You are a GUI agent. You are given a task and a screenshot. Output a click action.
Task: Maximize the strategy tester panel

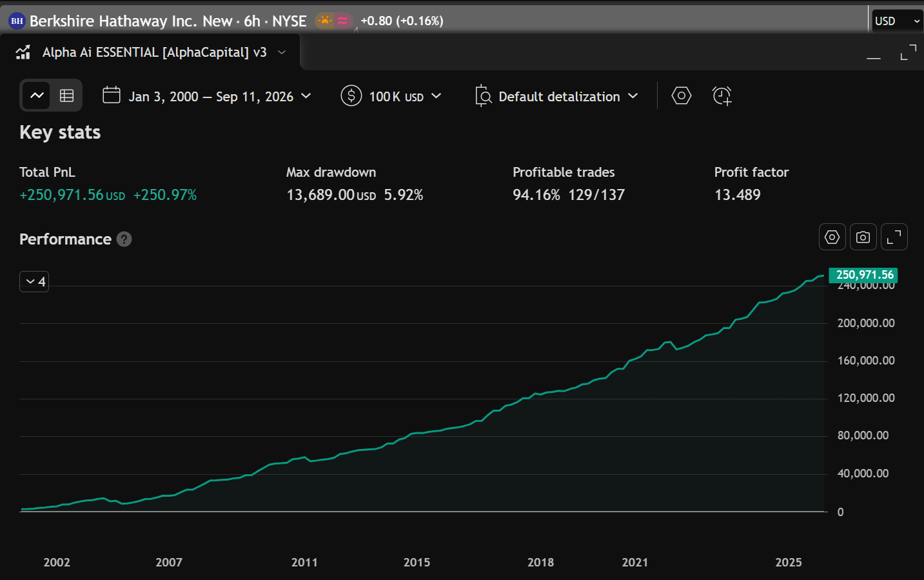pyautogui.click(x=909, y=53)
